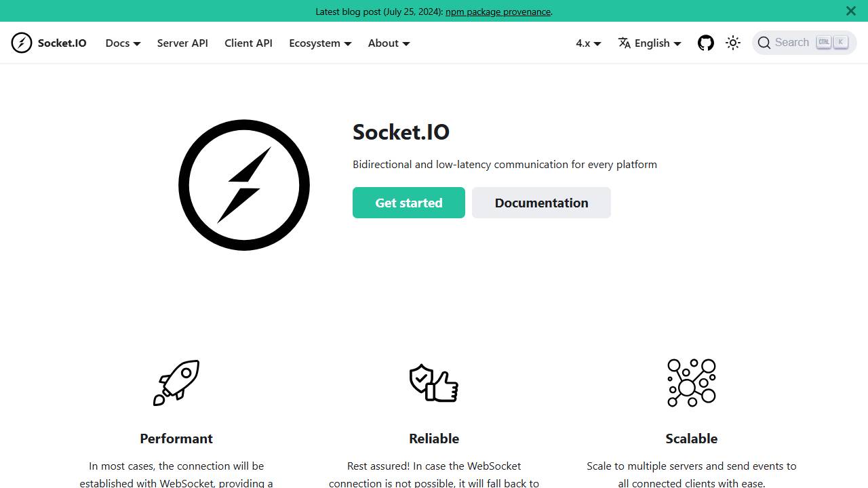The height and width of the screenshot is (488, 868).
Task: Click the large Socket.IO lightning logo
Action: tap(244, 185)
